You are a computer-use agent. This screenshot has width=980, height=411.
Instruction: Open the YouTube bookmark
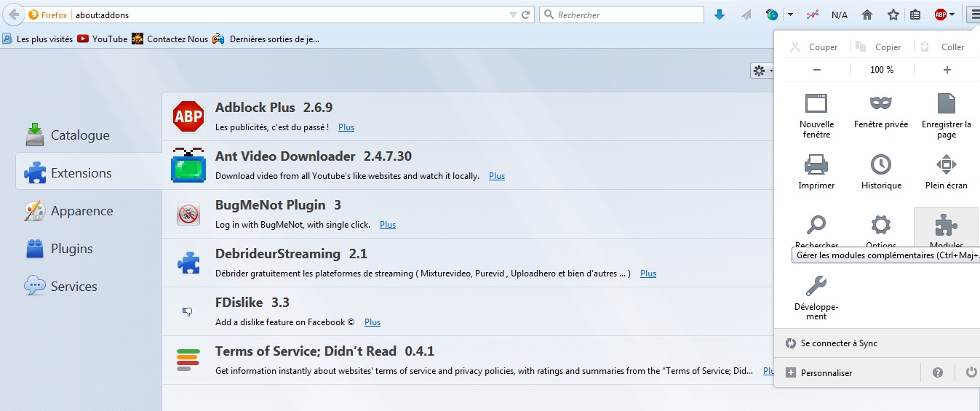(103, 39)
